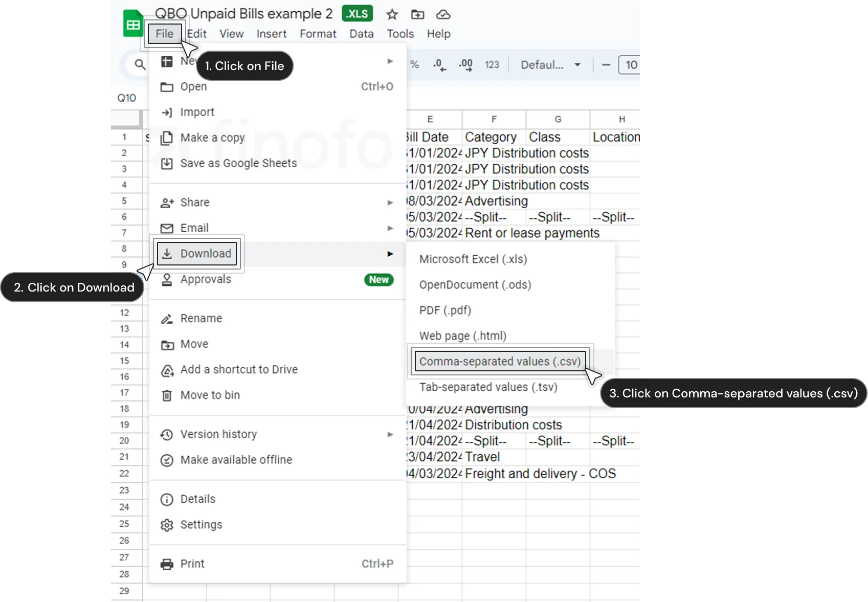Open the Insert menu

[272, 34]
